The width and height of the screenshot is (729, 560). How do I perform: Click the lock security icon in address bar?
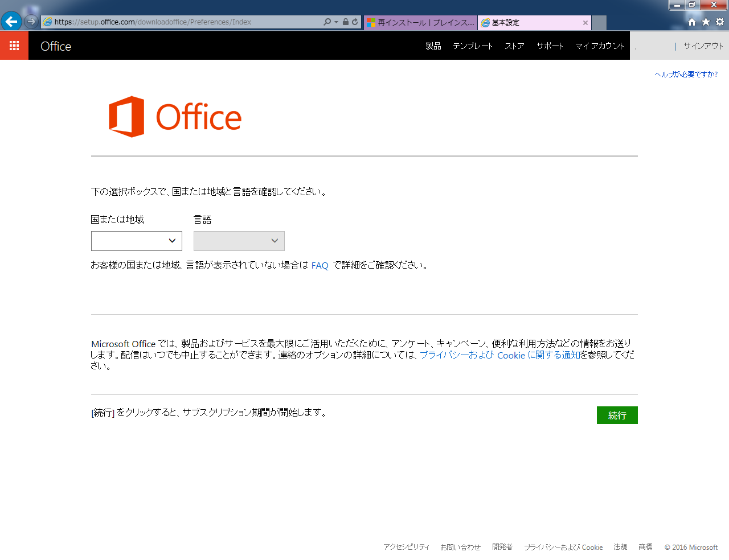tap(345, 22)
